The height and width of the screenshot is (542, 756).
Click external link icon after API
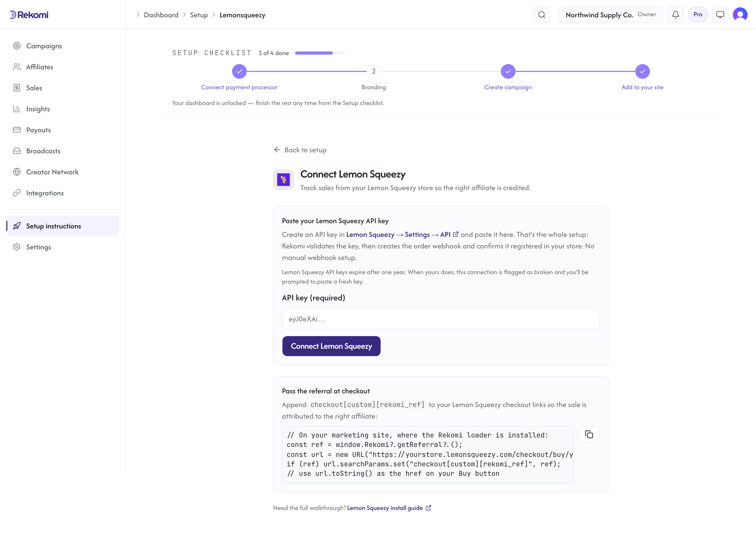[x=455, y=234]
